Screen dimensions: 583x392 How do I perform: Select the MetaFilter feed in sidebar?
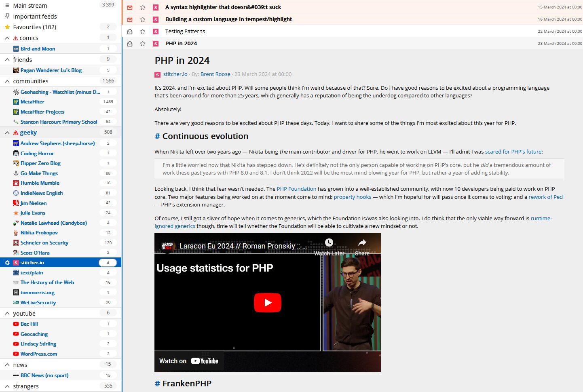tap(32, 102)
